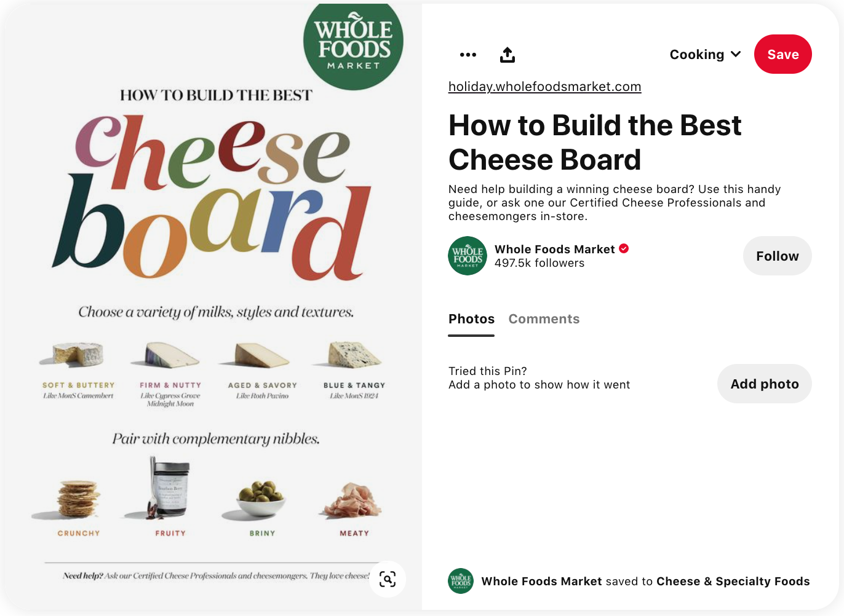Click the red verified badge beside Whole Foods Market

point(624,248)
